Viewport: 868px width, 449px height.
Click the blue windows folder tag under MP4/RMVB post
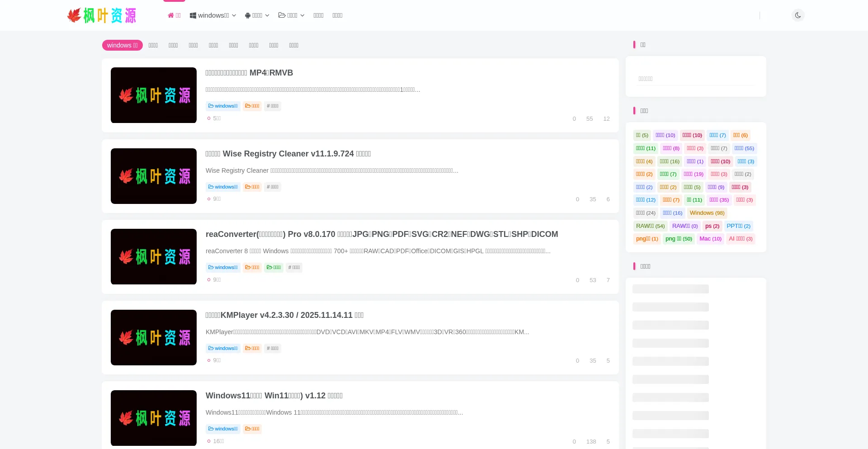223,106
